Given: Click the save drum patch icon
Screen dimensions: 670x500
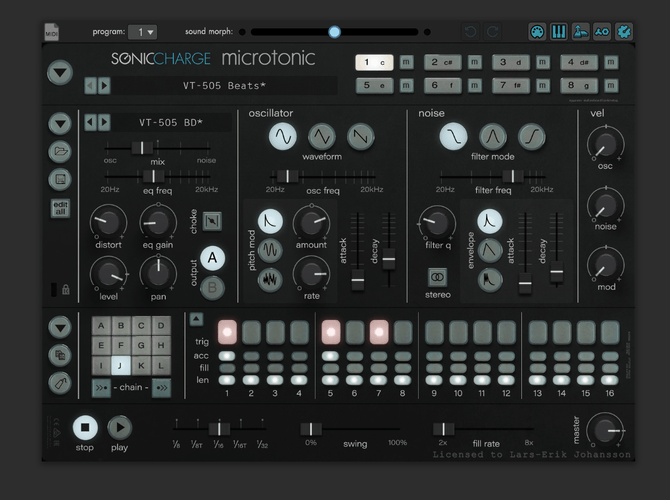Looking at the screenshot, I should tap(60, 179).
